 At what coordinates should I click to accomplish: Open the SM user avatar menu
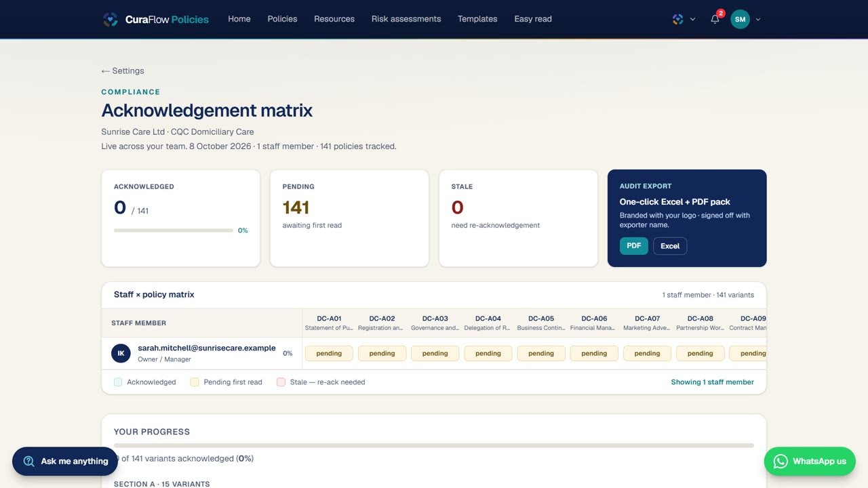pos(740,19)
